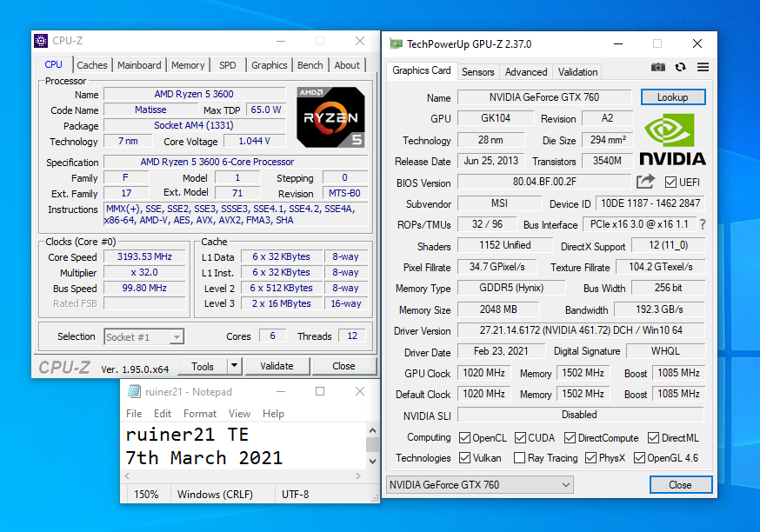
Task: Click the GPU-Z refresh icon
Action: (680, 67)
